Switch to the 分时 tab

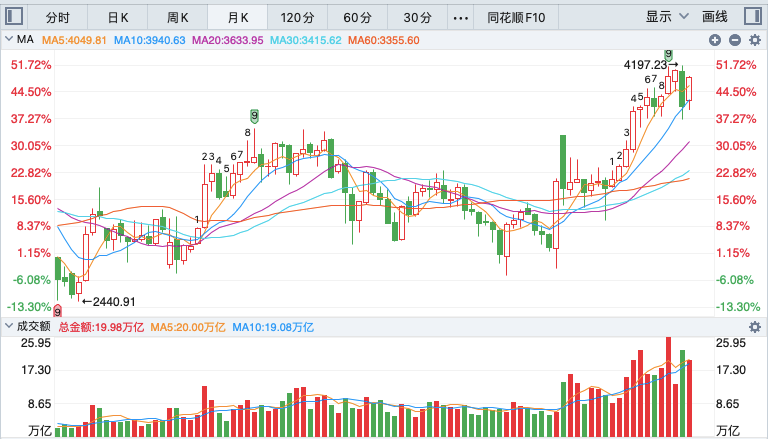coord(58,18)
